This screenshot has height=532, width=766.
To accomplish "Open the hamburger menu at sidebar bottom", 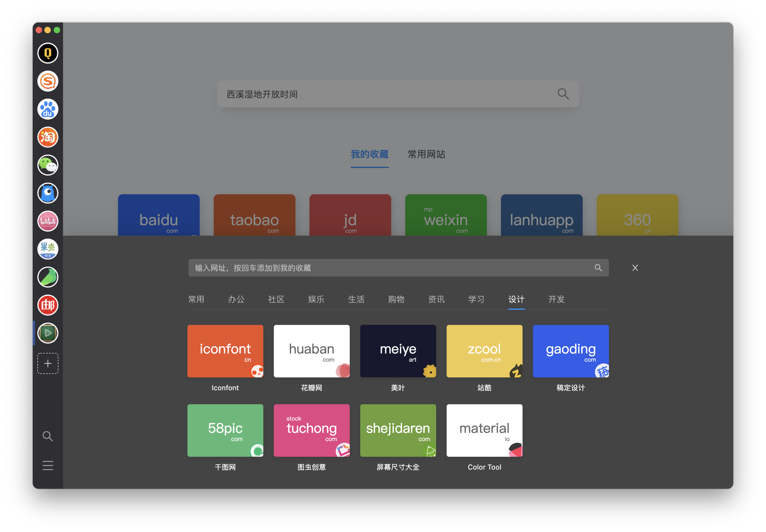I will [x=48, y=465].
